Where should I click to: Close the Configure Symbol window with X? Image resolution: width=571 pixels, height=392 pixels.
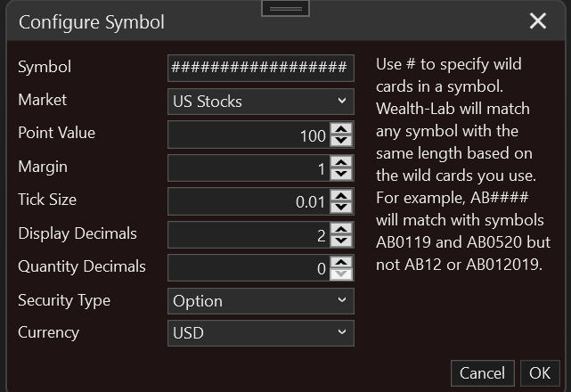click(x=538, y=20)
